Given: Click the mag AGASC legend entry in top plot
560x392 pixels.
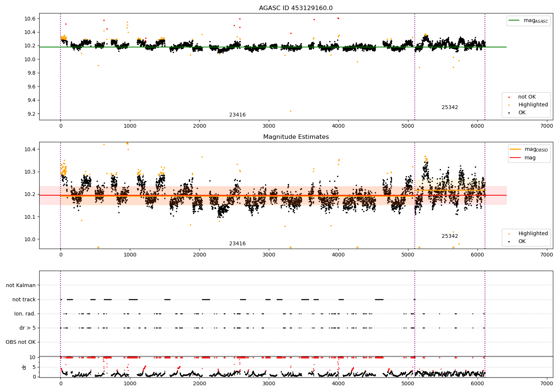Looking at the screenshot, I should 528,21.
